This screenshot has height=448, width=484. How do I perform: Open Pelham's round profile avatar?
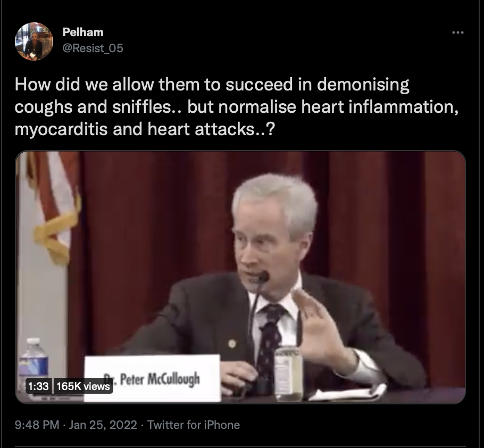click(34, 42)
